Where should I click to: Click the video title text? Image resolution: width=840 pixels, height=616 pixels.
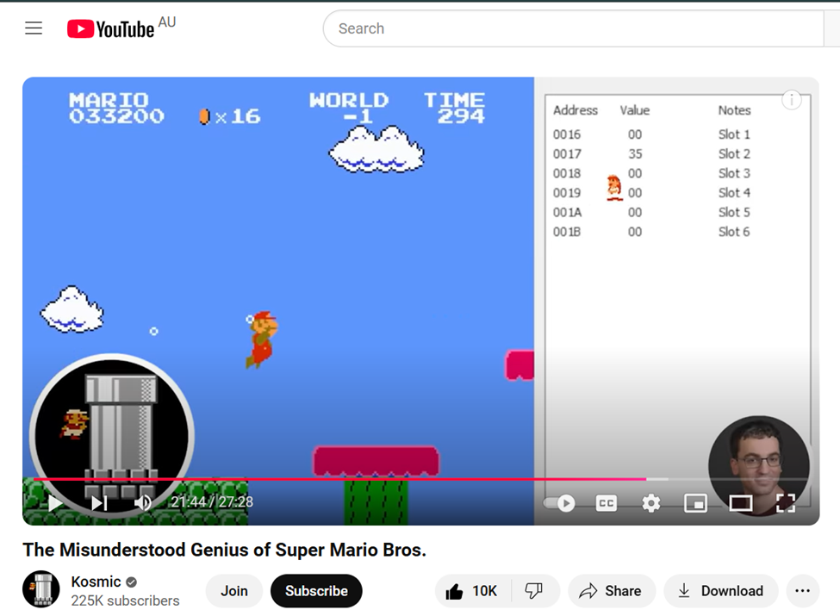pos(224,551)
